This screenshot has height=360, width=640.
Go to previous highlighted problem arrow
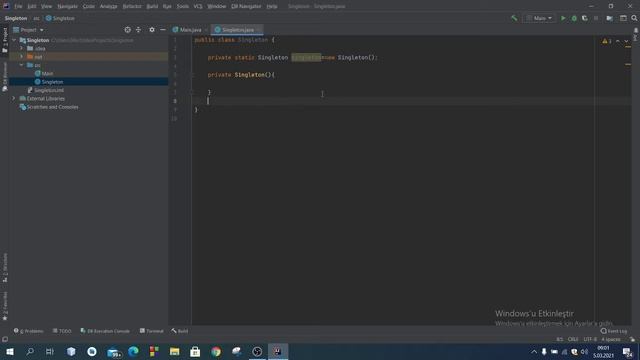click(618, 41)
